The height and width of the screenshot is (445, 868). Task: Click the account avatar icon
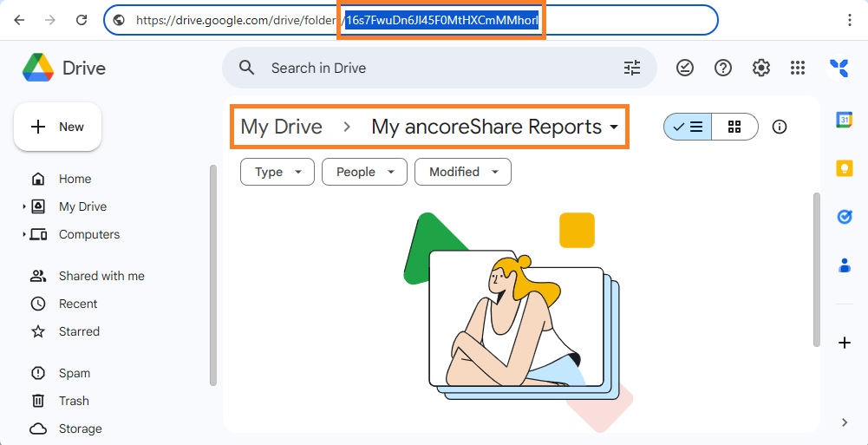[839, 68]
